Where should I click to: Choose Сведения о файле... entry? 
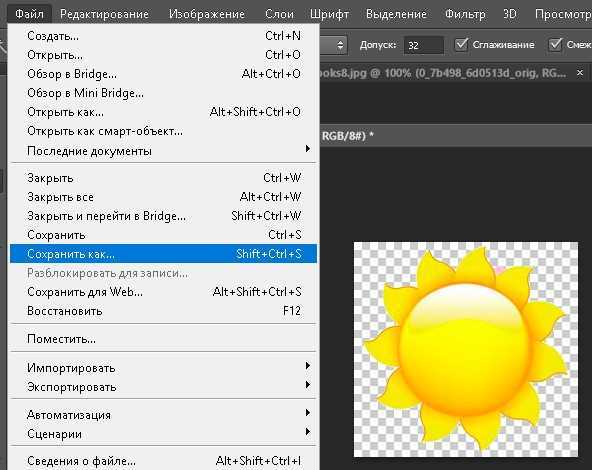[163, 461]
